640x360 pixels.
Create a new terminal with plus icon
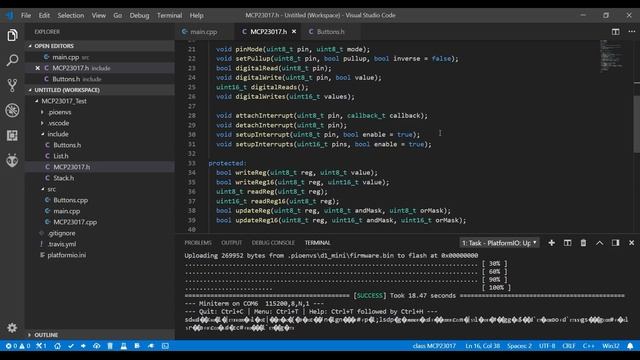(x=551, y=243)
